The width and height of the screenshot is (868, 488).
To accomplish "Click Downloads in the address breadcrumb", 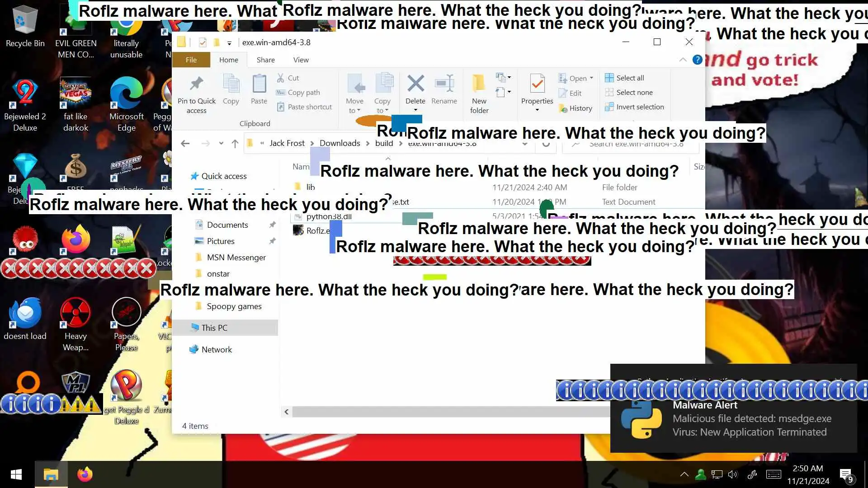I will (340, 143).
